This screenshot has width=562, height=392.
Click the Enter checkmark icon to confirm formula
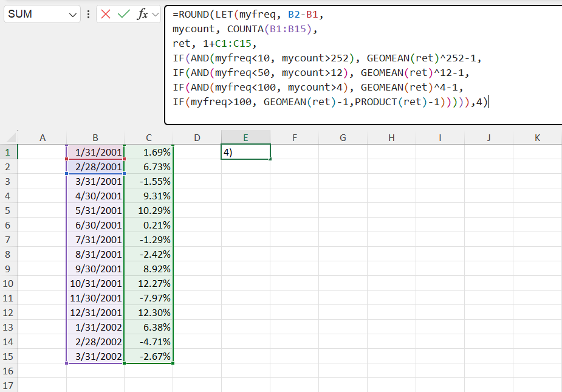[124, 14]
